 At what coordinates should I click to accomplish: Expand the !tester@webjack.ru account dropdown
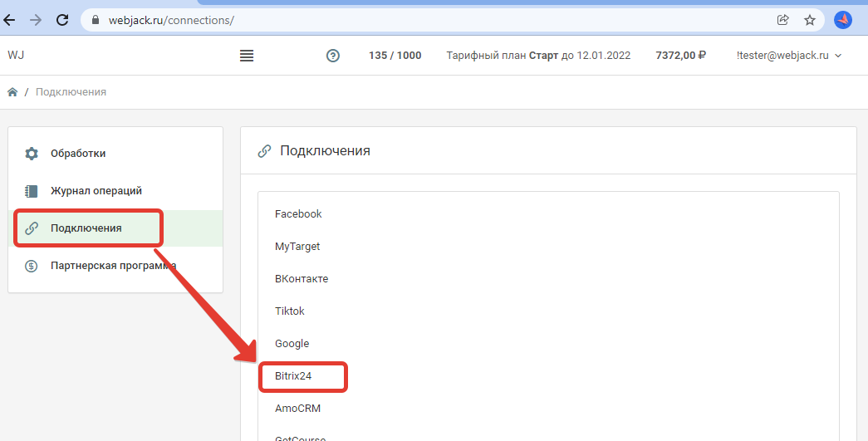point(789,56)
